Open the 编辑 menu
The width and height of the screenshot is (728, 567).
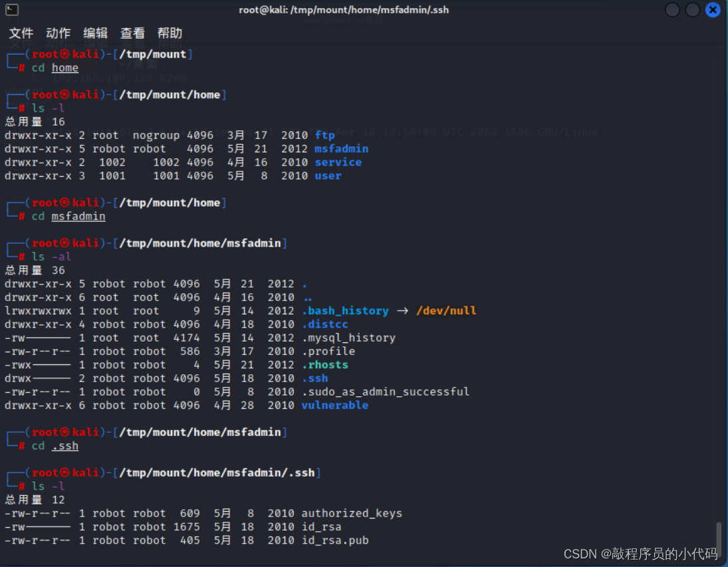click(x=95, y=33)
